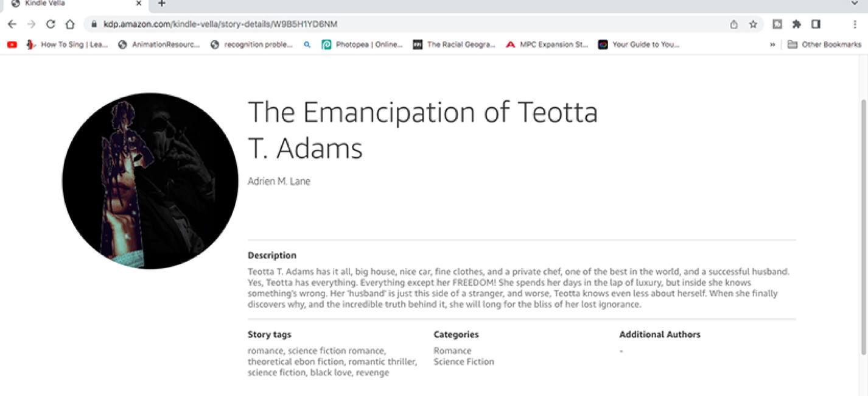Open a new browser tab

(x=161, y=4)
